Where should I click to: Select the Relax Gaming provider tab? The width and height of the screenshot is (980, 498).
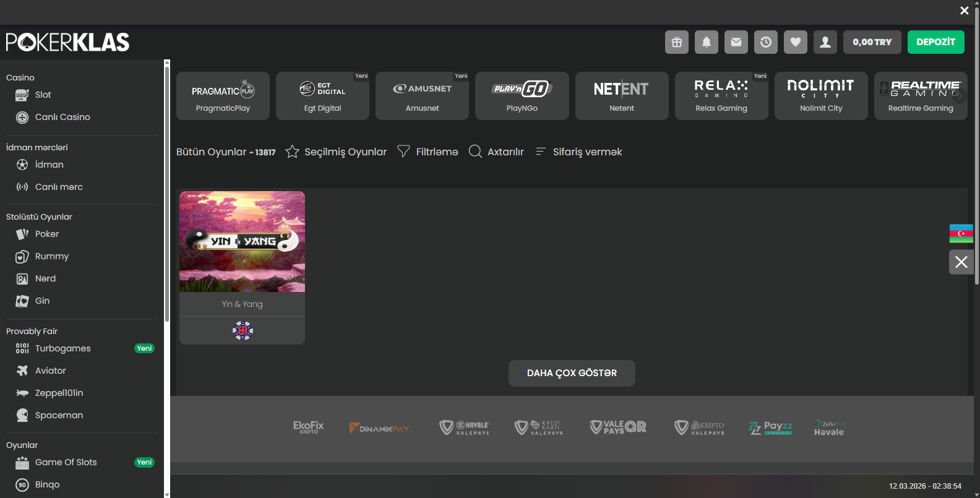coord(721,96)
